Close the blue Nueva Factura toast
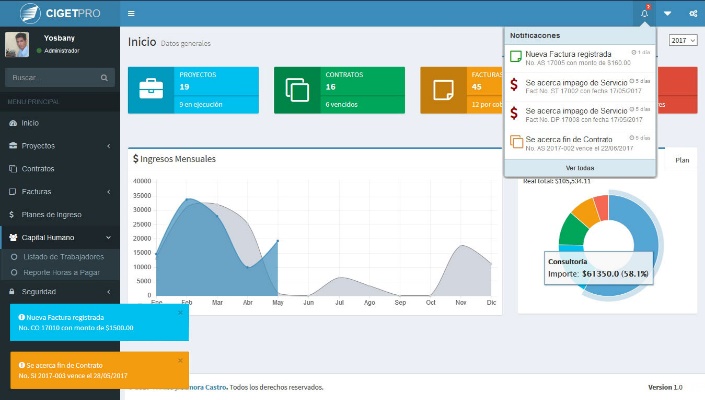The image size is (705, 400). pyautogui.click(x=180, y=313)
